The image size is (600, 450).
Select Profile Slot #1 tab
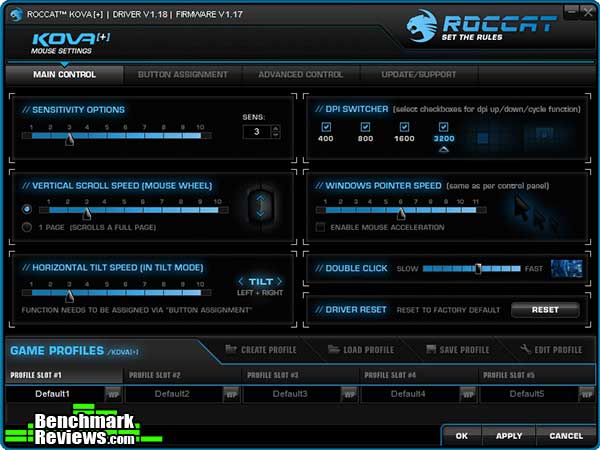pos(64,375)
